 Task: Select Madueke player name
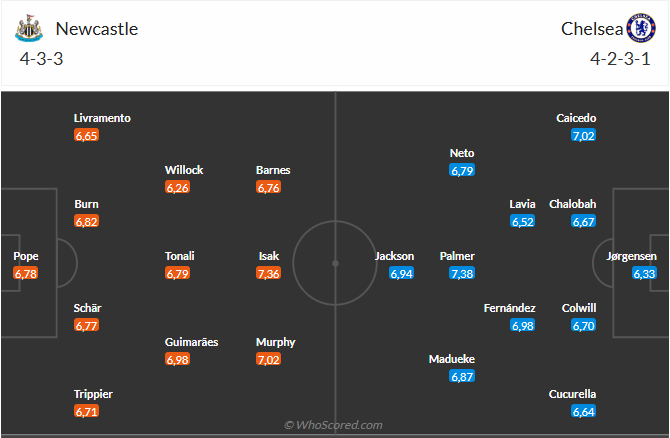[451, 359]
